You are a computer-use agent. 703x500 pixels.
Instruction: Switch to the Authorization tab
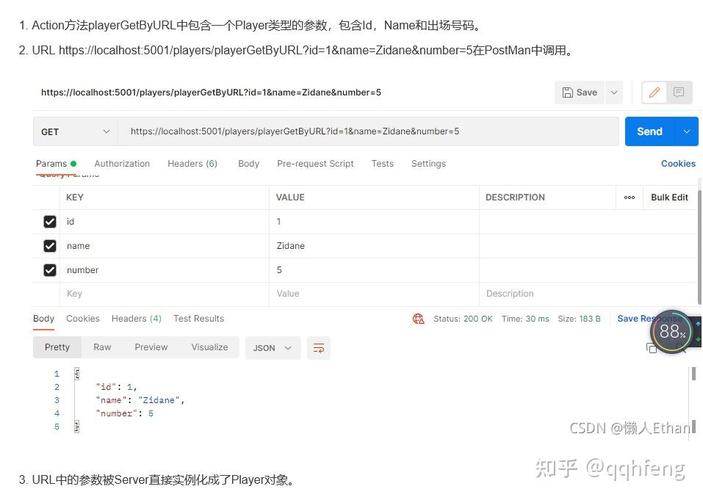(x=122, y=164)
